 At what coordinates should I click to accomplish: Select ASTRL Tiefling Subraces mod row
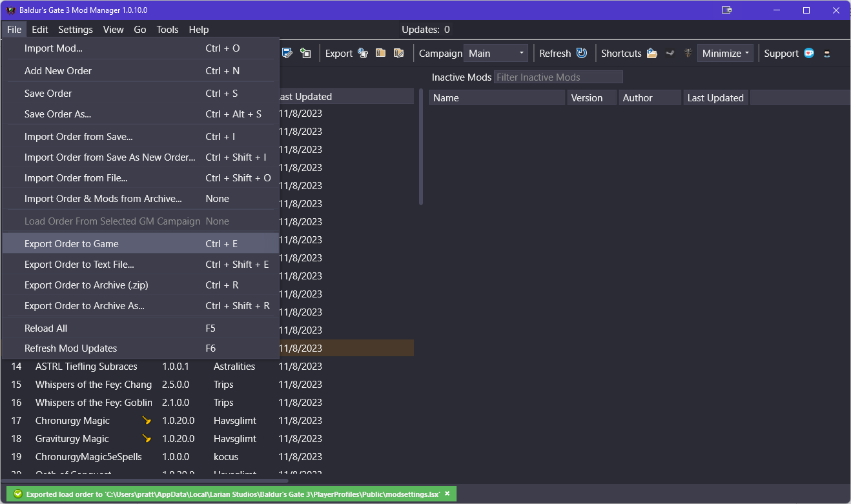point(209,367)
